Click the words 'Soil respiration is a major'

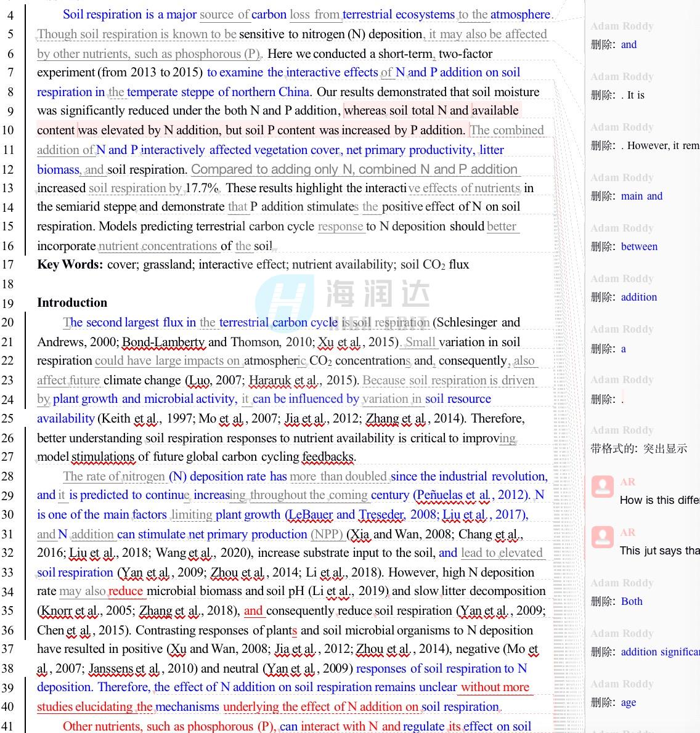[x=129, y=15]
